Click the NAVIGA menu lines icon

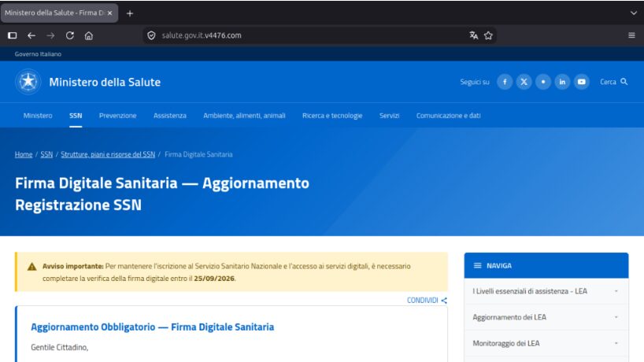[477, 265]
